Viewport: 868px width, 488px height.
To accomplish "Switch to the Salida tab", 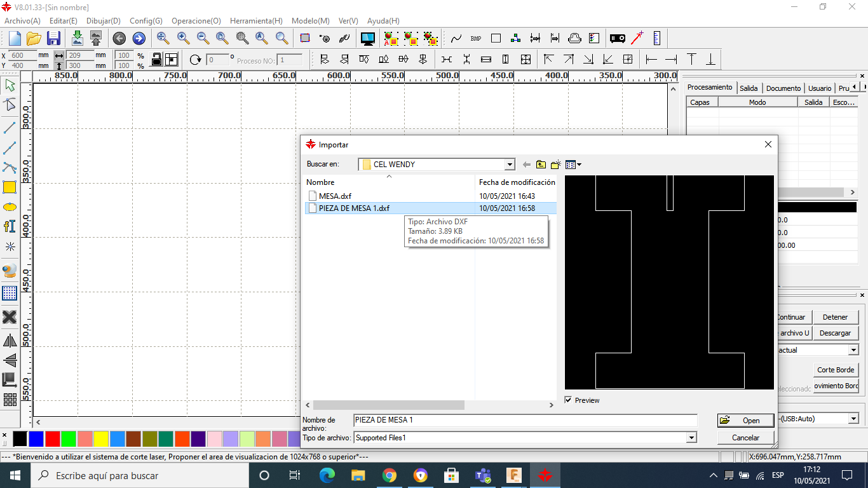I will click(x=749, y=88).
